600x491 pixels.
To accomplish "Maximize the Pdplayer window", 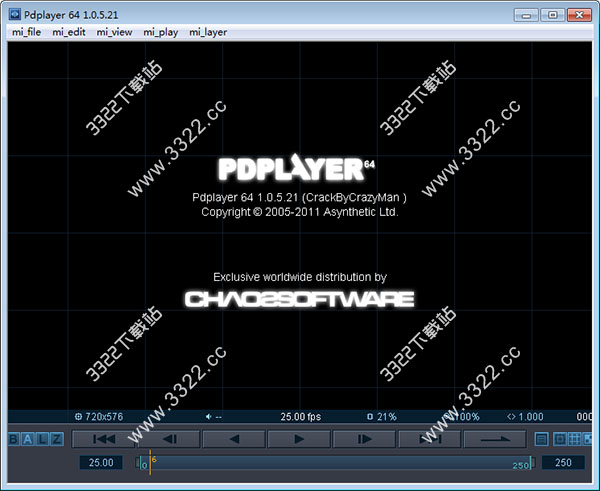I will point(553,15).
